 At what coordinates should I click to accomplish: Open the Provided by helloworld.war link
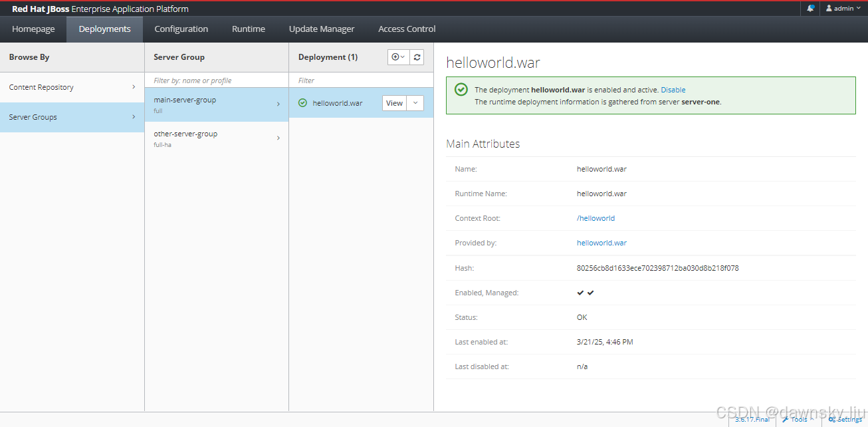click(x=601, y=243)
